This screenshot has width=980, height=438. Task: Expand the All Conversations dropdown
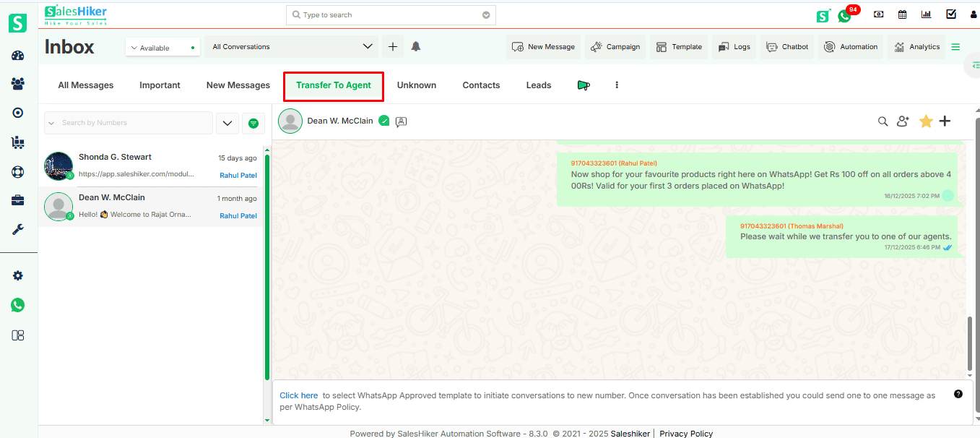[291, 47]
